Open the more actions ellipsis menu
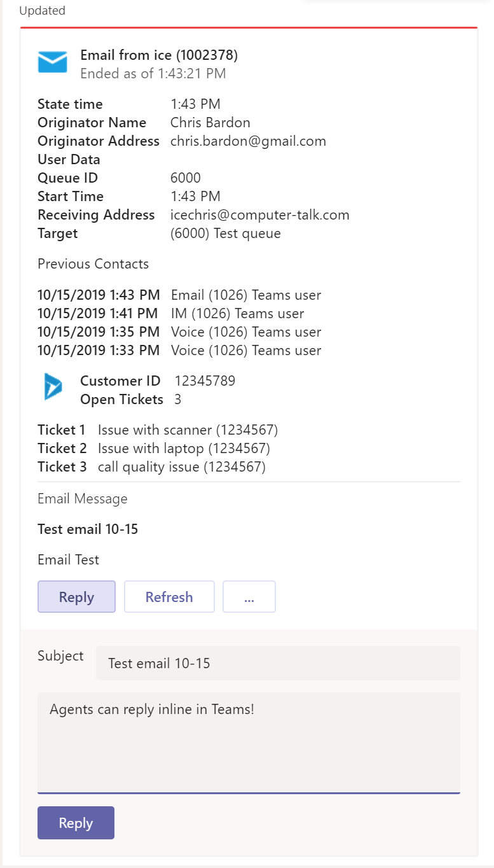 [x=249, y=597]
